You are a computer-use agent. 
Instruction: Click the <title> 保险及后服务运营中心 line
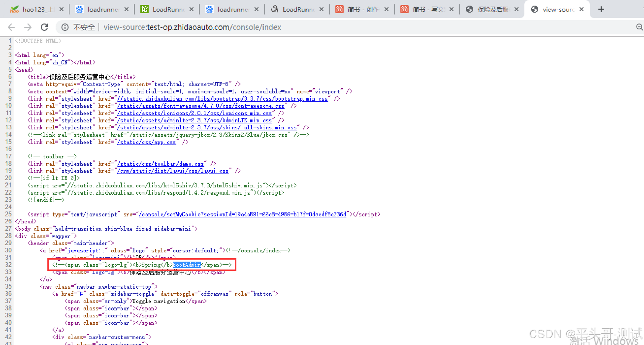[x=82, y=77]
